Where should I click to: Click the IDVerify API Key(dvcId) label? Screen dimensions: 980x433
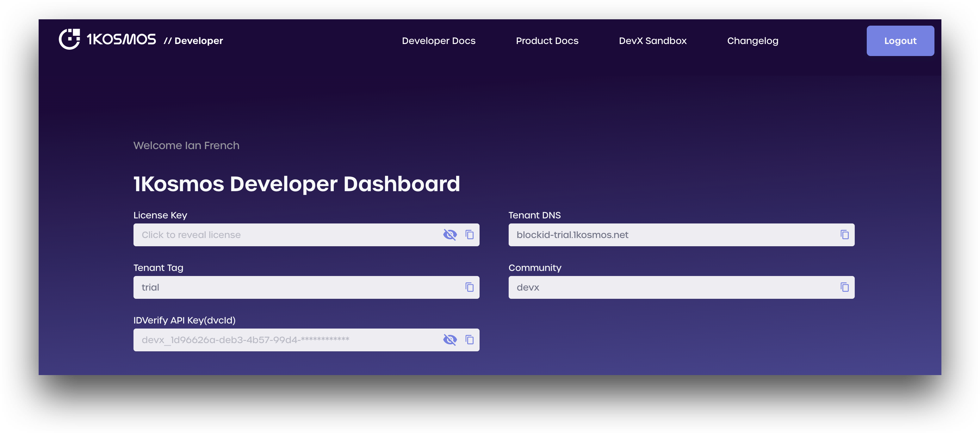pos(184,320)
